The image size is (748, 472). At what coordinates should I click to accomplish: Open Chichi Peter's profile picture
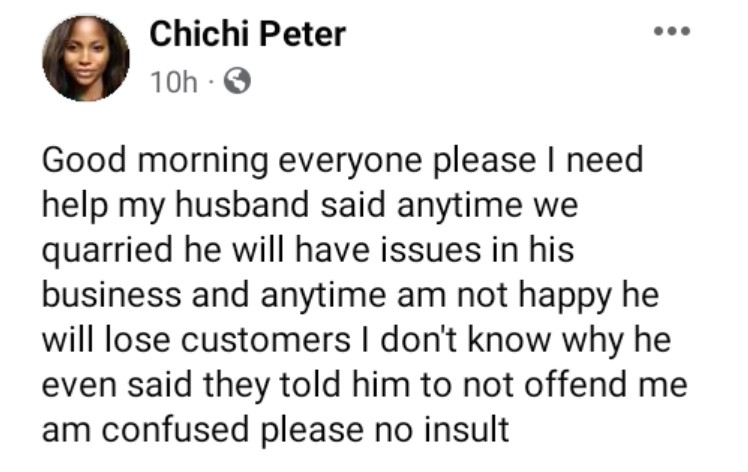[86, 59]
